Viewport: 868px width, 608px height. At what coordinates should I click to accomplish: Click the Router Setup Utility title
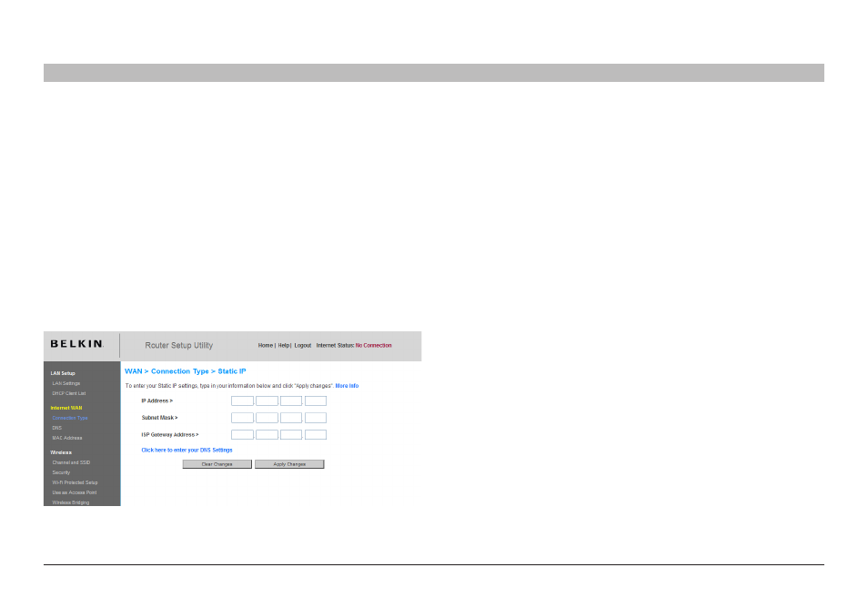pos(179,346)
